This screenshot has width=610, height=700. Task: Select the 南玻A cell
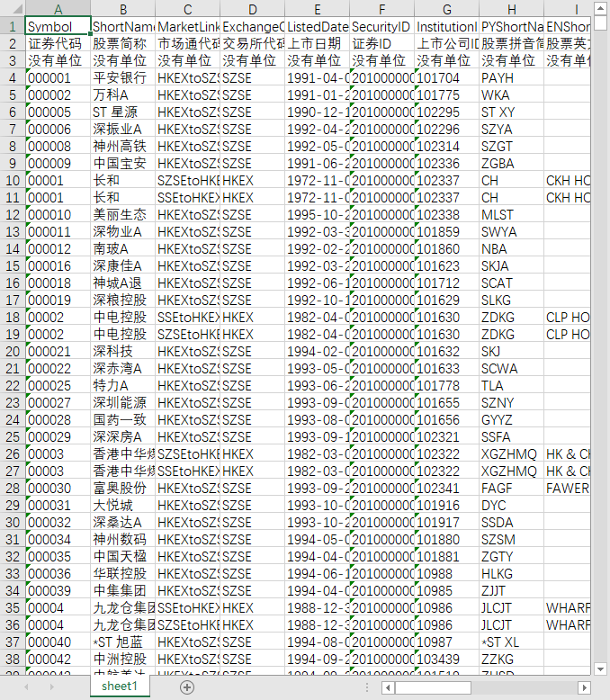(122, 248)
